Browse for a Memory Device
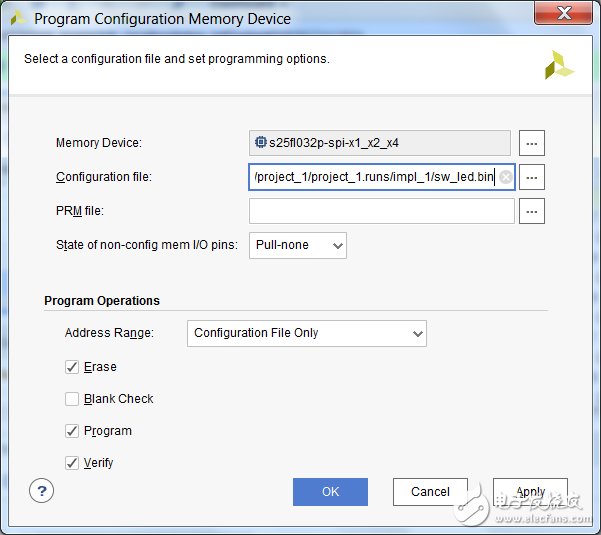This screenshot has height=535, width=601. (532, 143)
